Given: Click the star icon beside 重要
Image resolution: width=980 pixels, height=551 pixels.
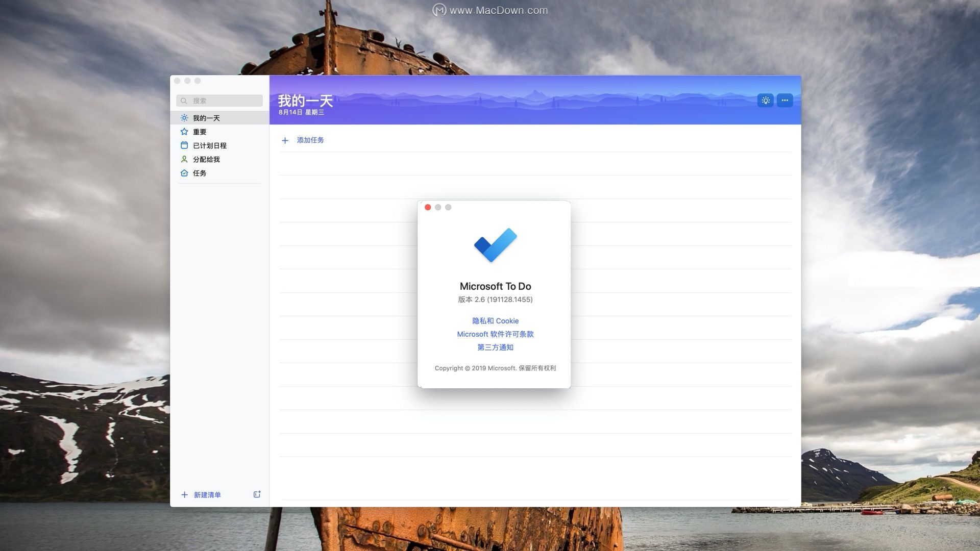Looking at the screenshot, I should click(x=184, y=132).
